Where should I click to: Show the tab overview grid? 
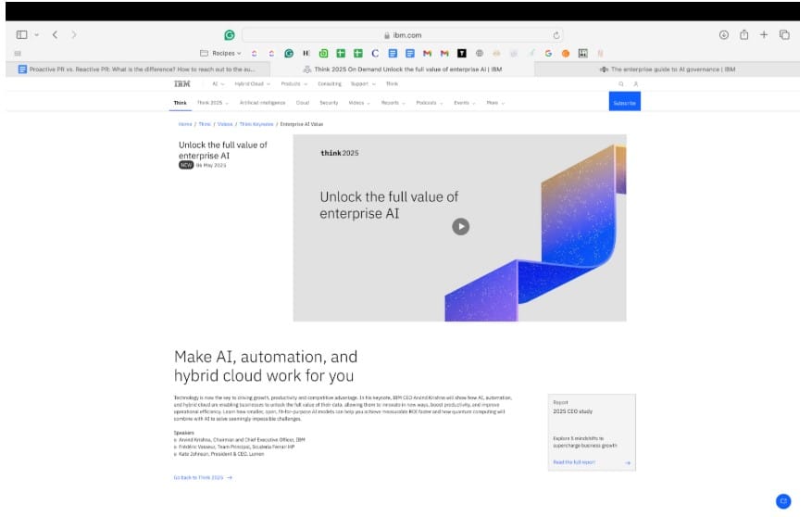point(784,34)
